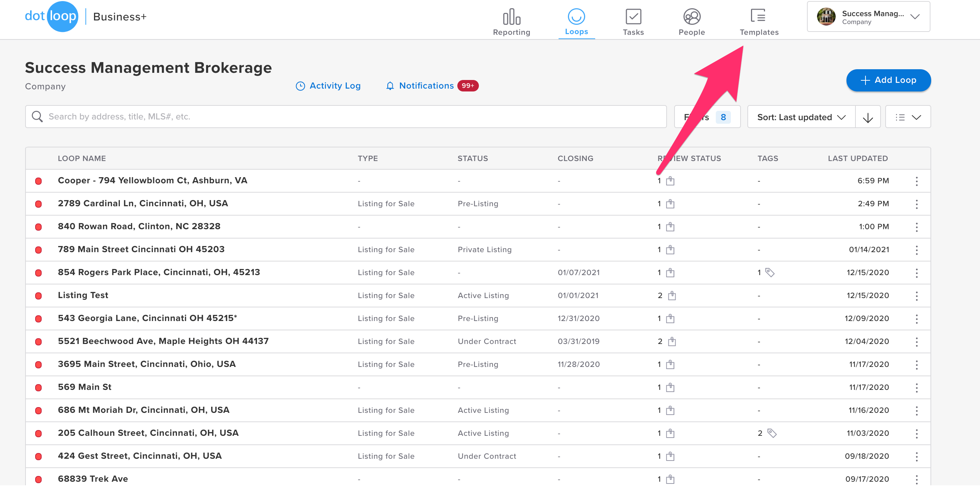The image size is (980, 500).
Task: Open the kebab menu on the Cooper loop row
Action: coord(917,181)
